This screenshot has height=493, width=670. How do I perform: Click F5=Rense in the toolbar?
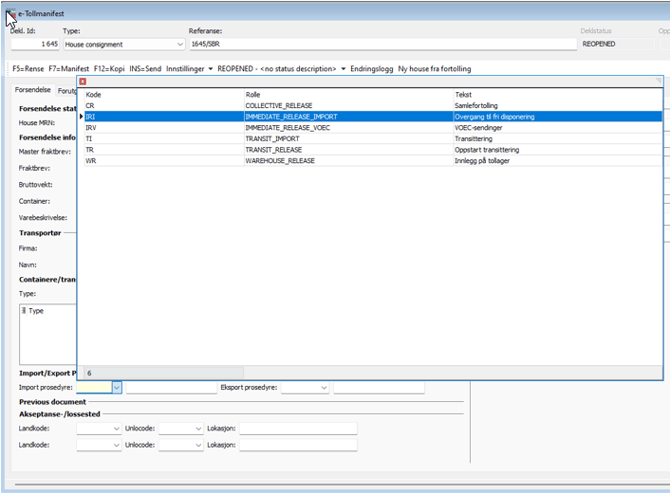[28, 69]
